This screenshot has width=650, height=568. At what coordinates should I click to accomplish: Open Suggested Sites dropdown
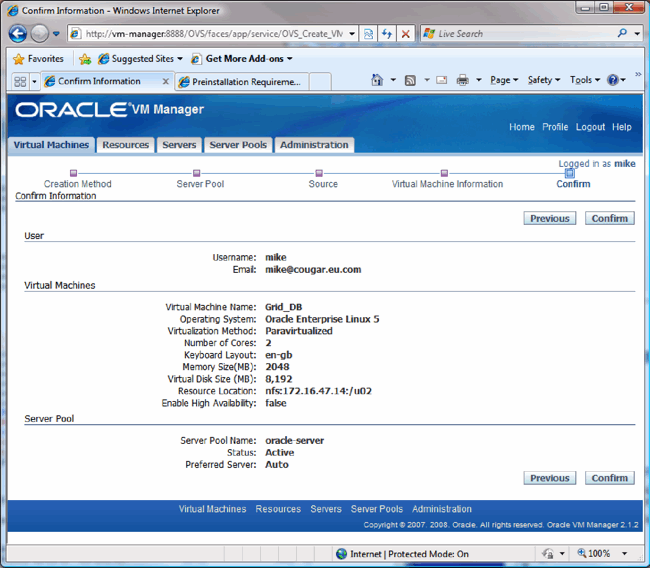[141, 59]
